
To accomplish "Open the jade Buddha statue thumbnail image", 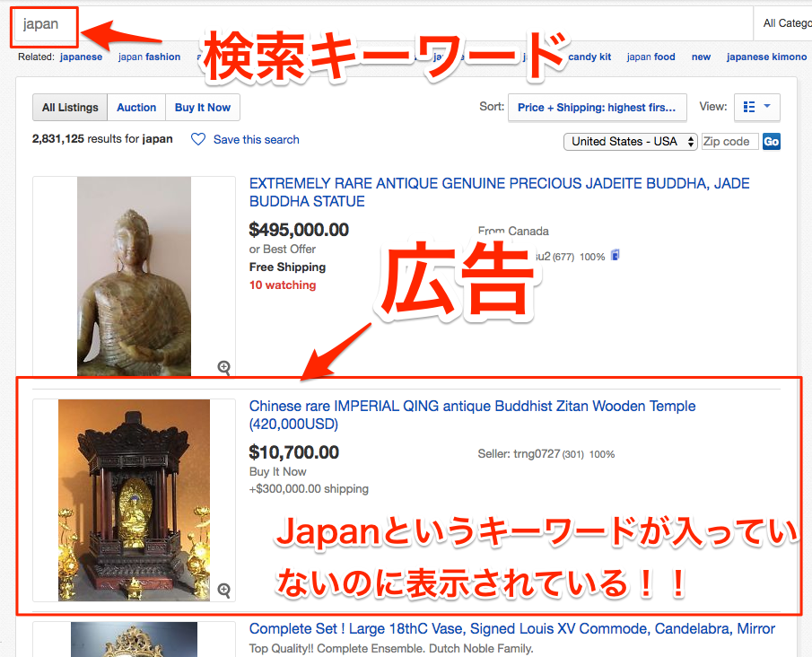I will (x=134, y=276).
